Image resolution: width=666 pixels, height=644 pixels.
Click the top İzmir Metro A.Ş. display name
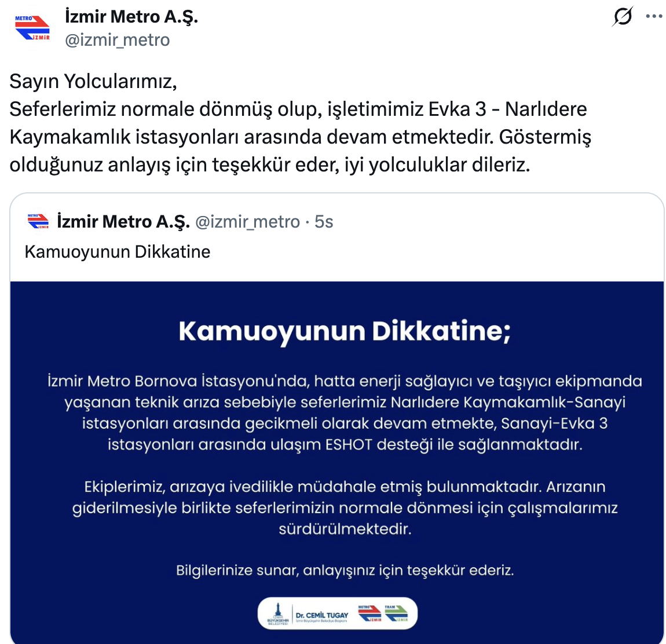[131, 17]
